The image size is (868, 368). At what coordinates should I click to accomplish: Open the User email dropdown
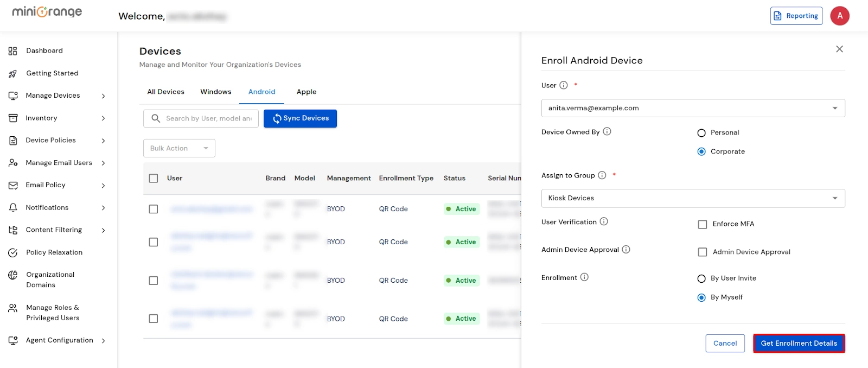point(693,108)
